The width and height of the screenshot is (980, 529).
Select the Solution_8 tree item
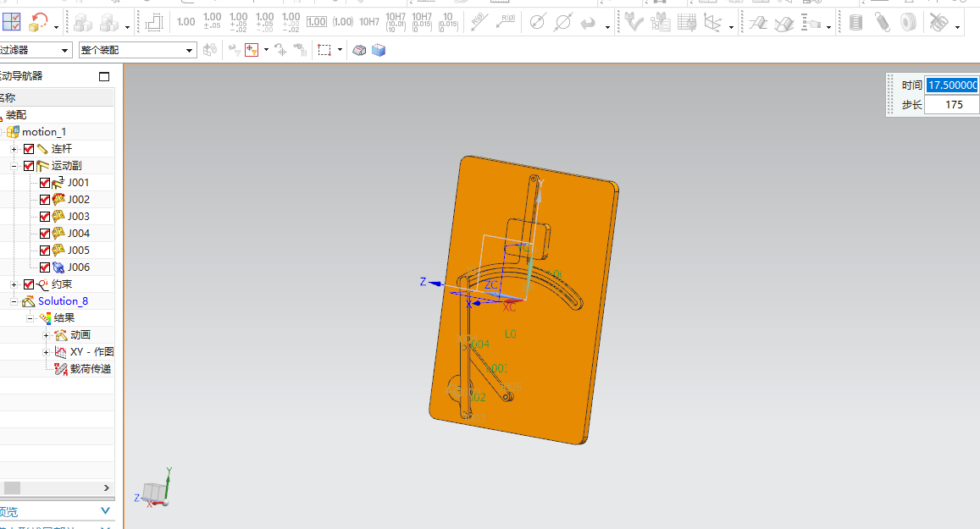63,301
